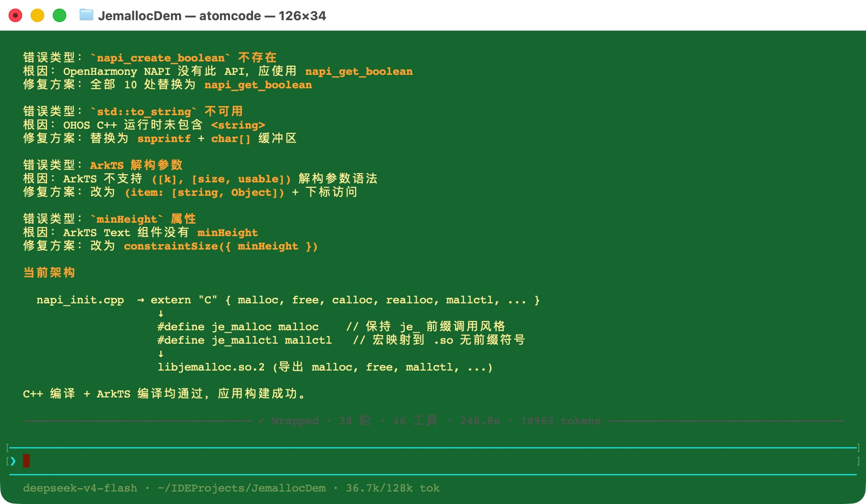Click the '`minHeight` 属性' error heading

click(143, 219)
